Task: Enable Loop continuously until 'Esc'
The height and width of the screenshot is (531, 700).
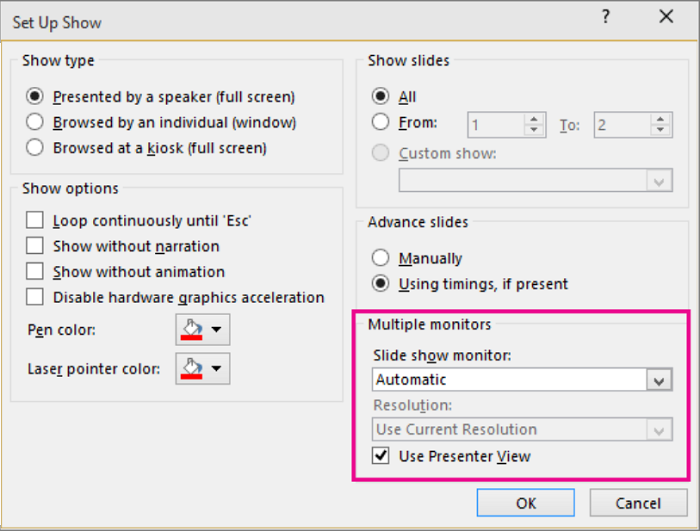Action: (35, 220)
